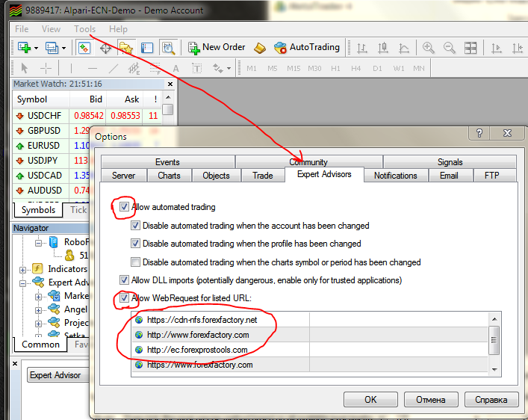Toggle the Market Watch toolbar icon

click(x=84, y=48)
